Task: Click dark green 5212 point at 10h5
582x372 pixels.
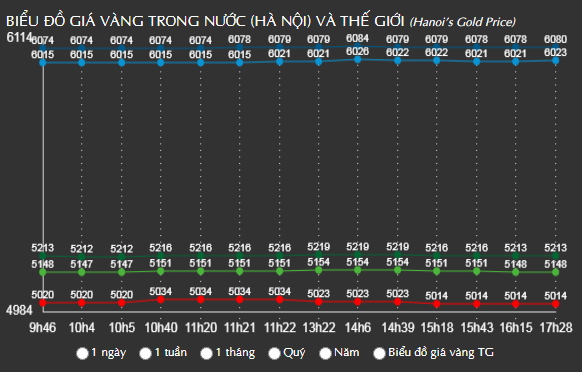Action: [x=121, y=257]
